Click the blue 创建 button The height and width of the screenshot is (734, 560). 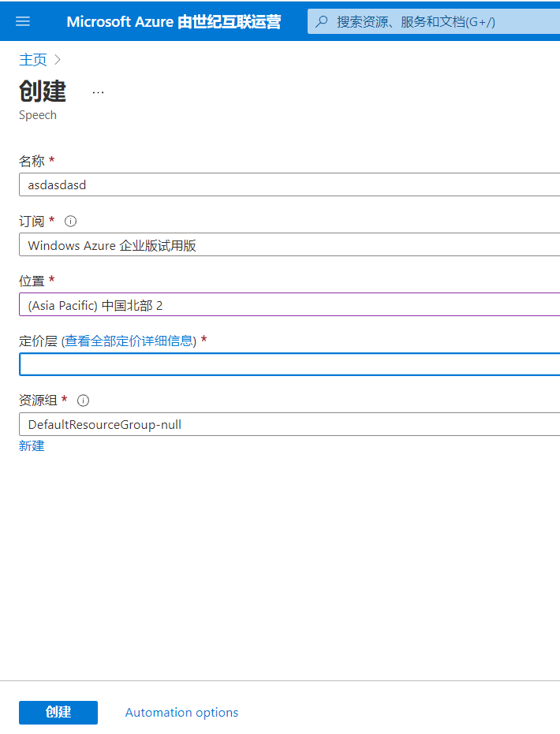pos(58,713)
